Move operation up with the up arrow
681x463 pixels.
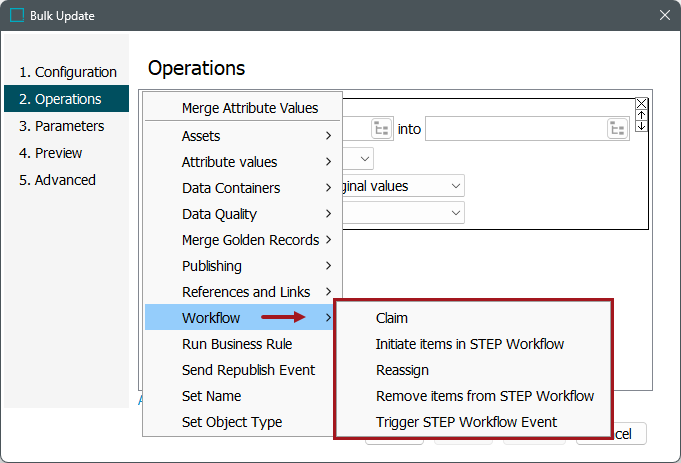[x=642, y=115]
